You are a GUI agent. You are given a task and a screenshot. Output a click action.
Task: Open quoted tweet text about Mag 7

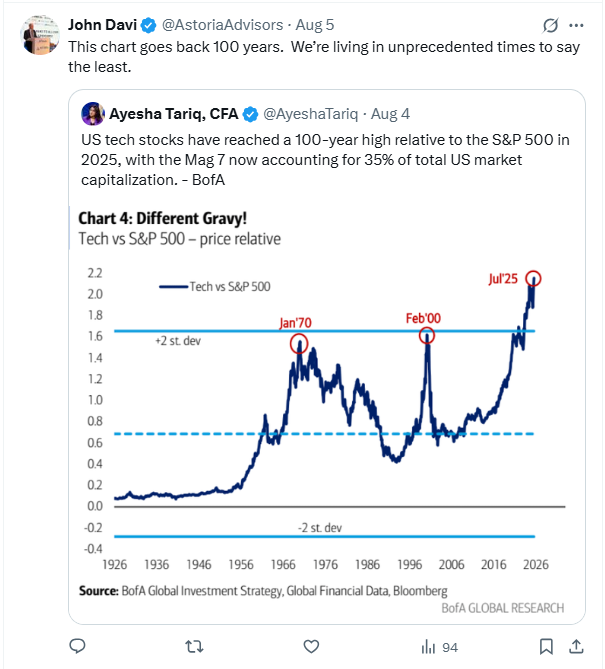click(x=325, y=160)
